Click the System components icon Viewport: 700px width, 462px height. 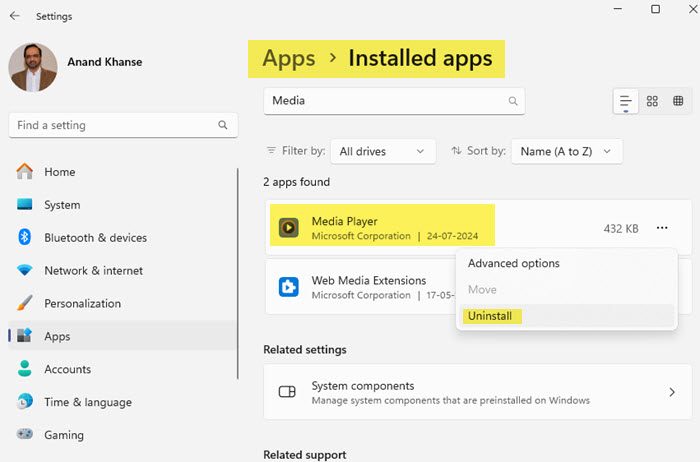point(287,392)
